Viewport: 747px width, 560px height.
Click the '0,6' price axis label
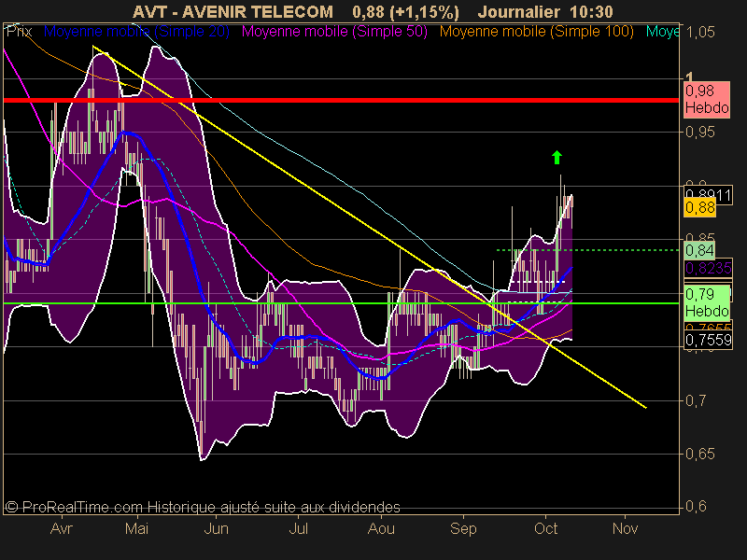coord(696,507)
